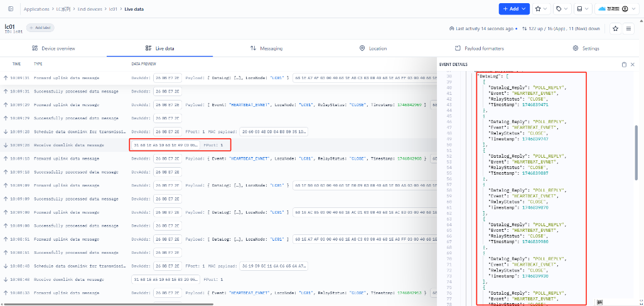
Task: Select the 10:09:31 Forward uplink data message row
Action: [218, 78]
